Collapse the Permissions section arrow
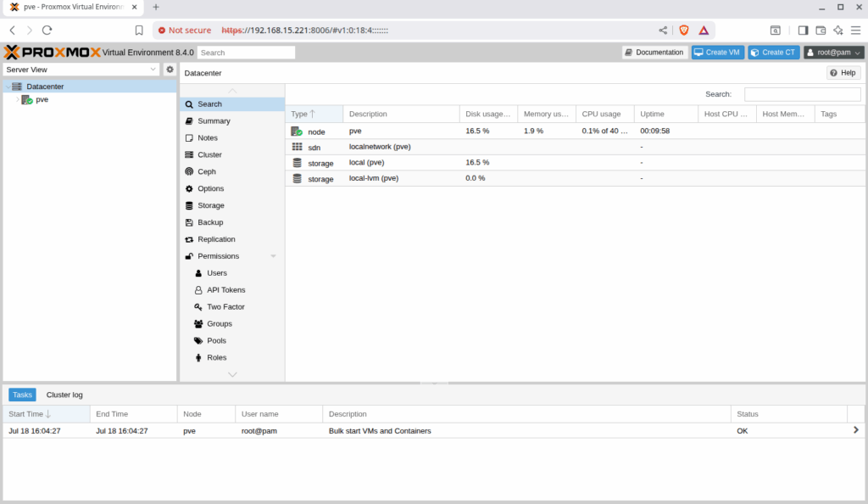This screenshot has height=504, width=868. 273,256
